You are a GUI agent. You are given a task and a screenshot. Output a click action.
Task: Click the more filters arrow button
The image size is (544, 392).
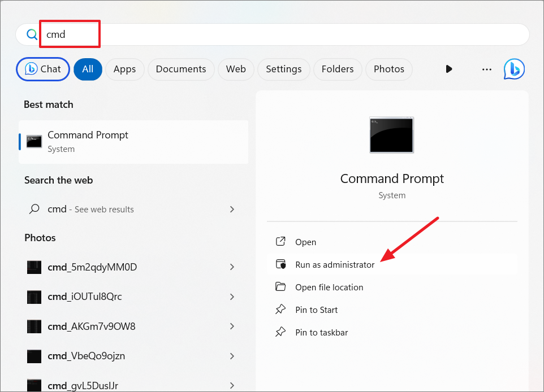tap(449, 69)
